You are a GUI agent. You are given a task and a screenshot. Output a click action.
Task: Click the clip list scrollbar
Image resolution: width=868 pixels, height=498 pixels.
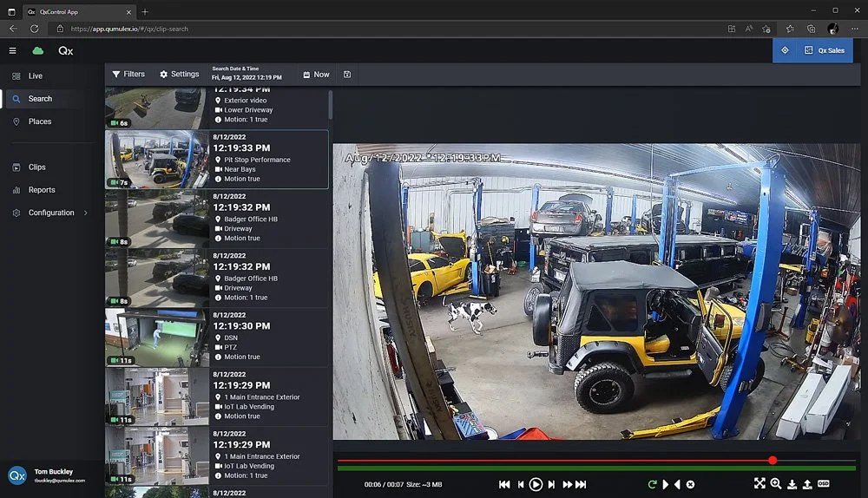point(331,105)
